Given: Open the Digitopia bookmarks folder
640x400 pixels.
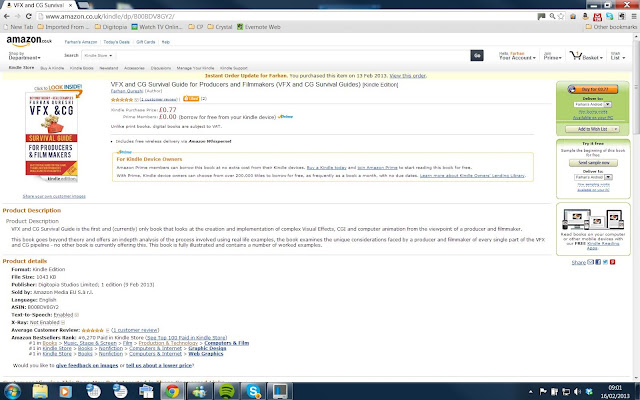Looking at the screenshot, I should tap(111, 27).
